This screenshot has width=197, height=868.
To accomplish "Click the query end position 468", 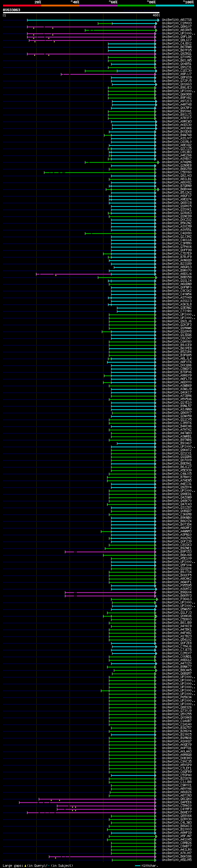I will coord(155,15).
